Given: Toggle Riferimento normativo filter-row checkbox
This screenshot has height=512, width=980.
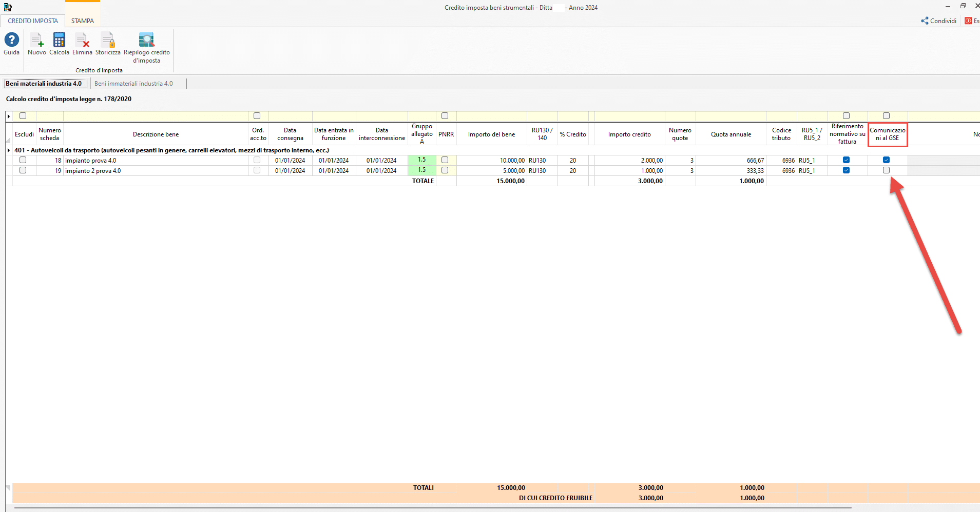Looking at the screenshot, I should [847, 116].
